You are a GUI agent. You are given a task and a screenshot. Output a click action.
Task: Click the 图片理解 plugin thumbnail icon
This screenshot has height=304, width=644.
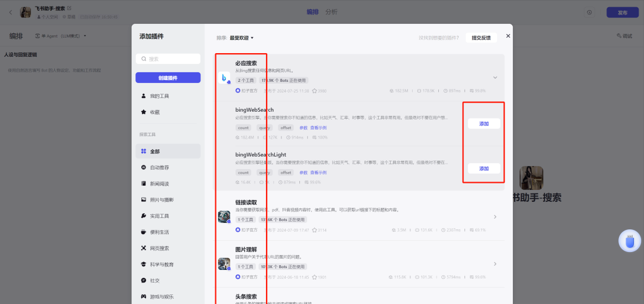pos(224,263)
